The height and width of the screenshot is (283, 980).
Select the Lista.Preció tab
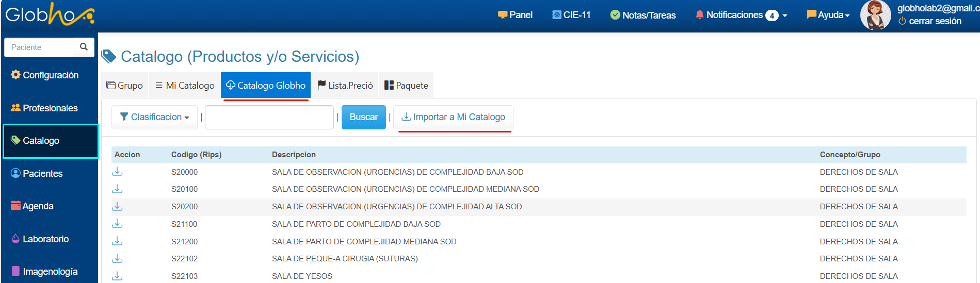click(345, 86)
